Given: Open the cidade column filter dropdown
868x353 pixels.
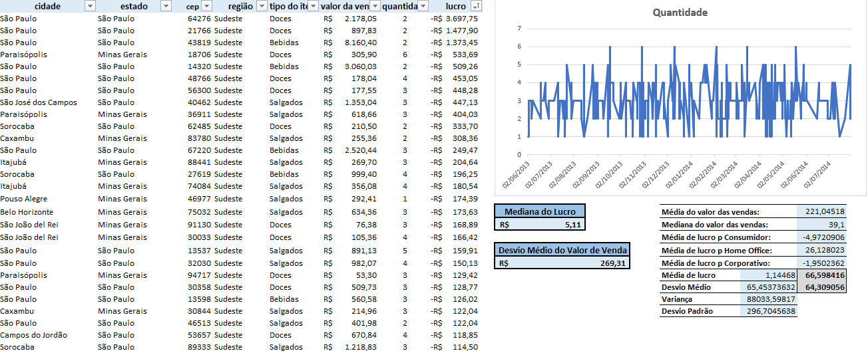Looking at the screenshot, I should coord(91,6).
